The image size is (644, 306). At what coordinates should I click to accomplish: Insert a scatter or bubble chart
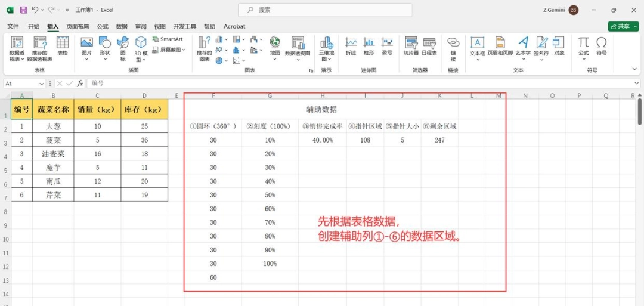[x=237, y=60]
